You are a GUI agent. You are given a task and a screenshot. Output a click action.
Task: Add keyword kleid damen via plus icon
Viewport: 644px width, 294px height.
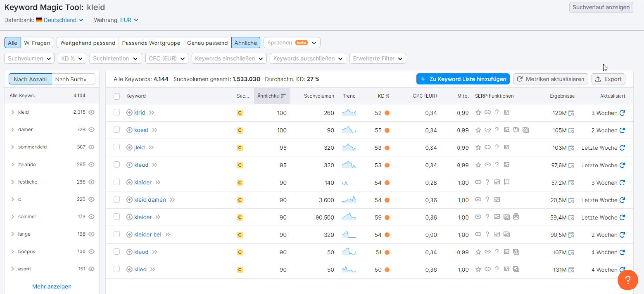(x=129, y=200)
